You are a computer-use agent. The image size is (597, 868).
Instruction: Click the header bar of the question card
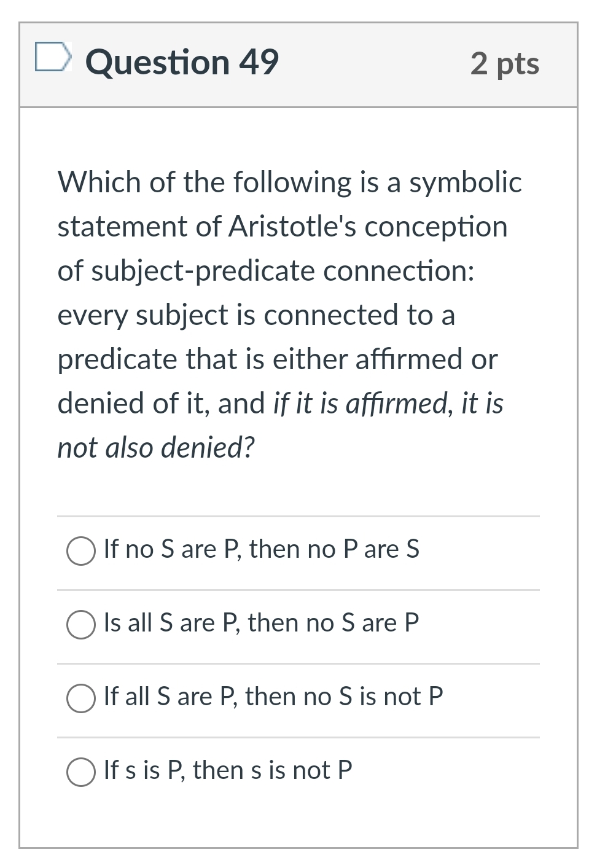pyautogui.click(x=298, y=65)
